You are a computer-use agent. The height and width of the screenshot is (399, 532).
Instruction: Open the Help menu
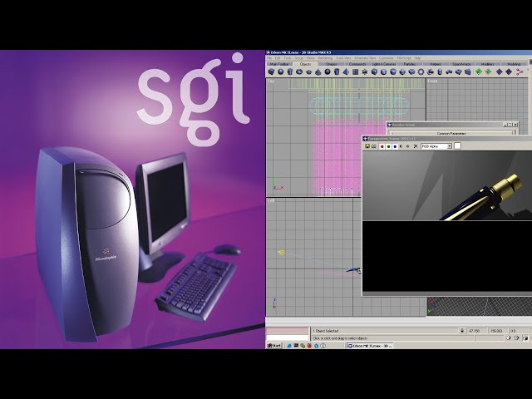point(417,58)
